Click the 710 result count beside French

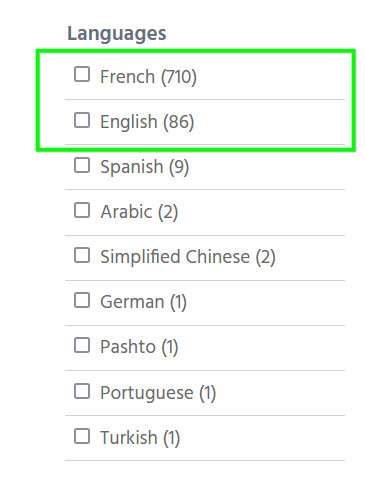tap(179, 77)
